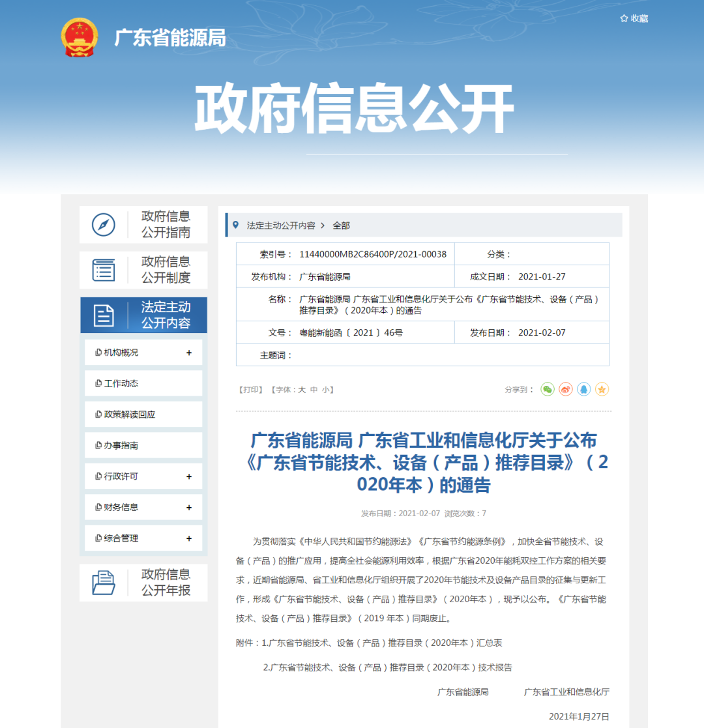This screenshot has height=728, width=704.
Task: Share to Qzone via star icon
Action: (x=602, y=389)
